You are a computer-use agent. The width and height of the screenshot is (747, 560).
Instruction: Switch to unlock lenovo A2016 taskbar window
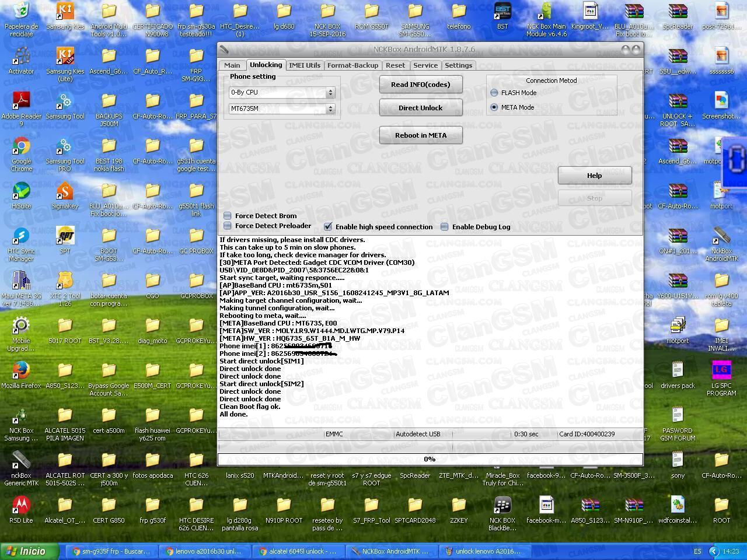(x=483, y=551)
